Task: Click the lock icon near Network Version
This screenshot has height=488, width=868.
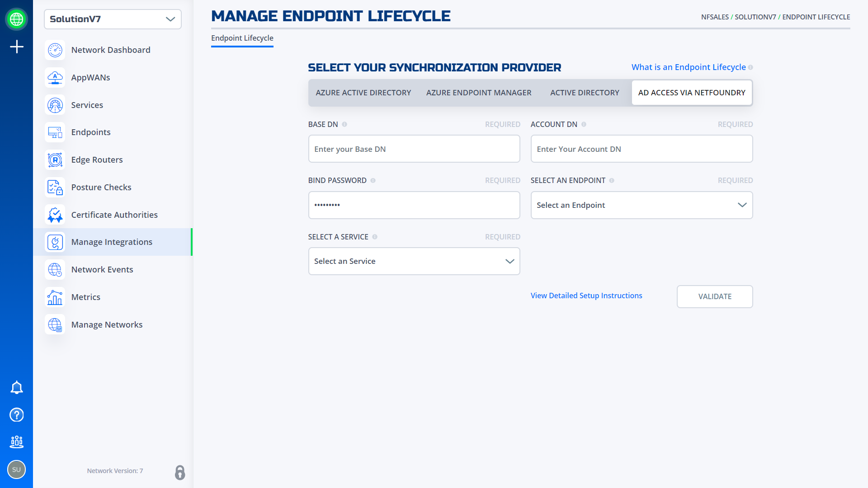Action: pyautogui.click(x=180, y=473)
